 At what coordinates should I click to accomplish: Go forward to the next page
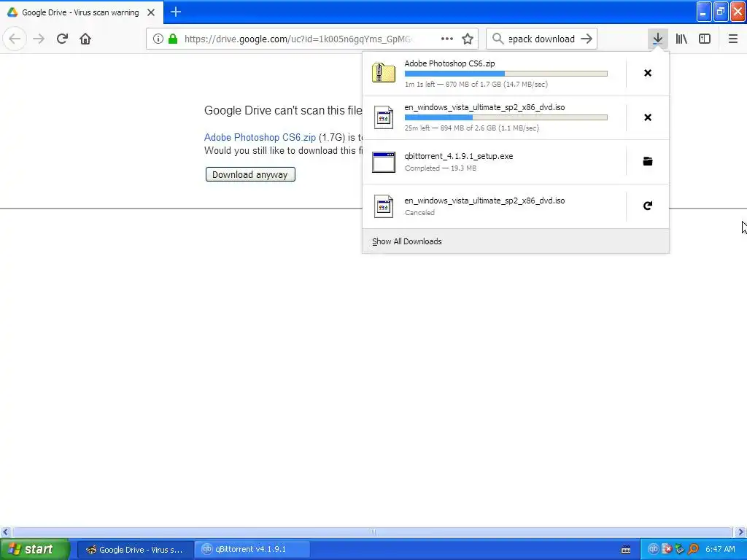coord(39,39)
